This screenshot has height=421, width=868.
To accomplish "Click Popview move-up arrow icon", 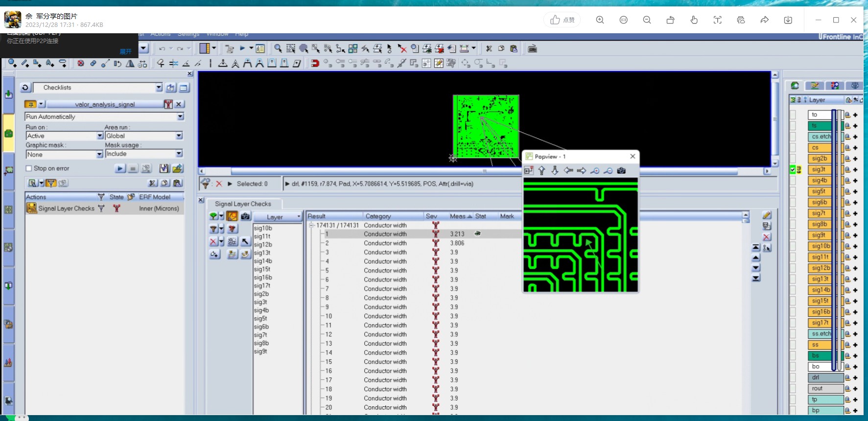I will tap(541, 170).
